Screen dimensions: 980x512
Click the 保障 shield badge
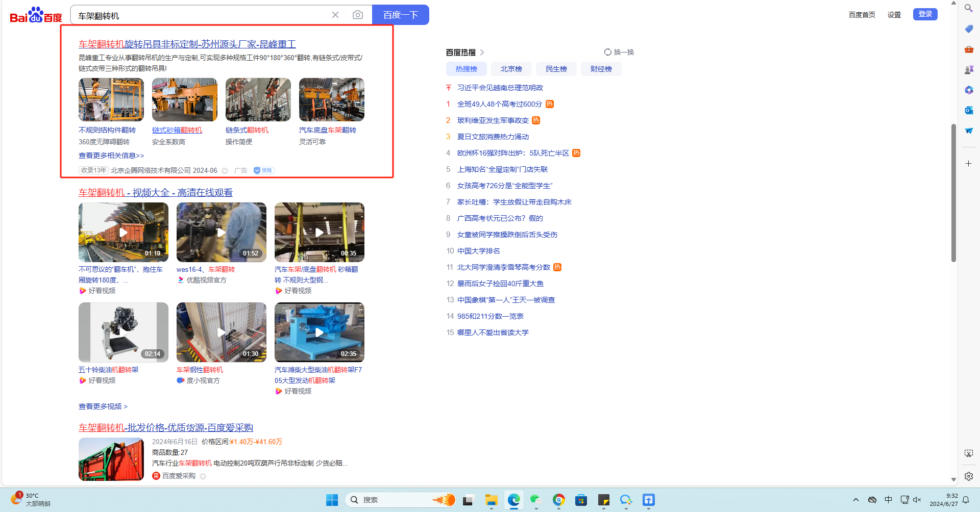point(264,170)
